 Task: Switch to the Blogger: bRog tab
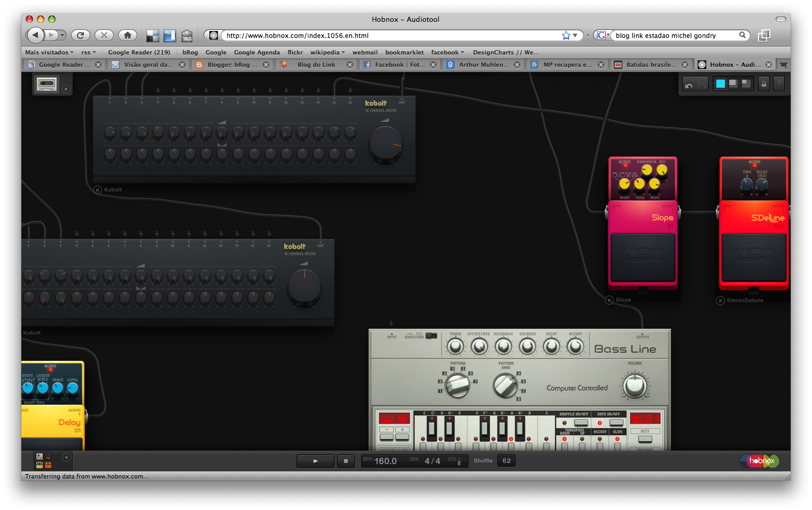[x=232, y=65]
